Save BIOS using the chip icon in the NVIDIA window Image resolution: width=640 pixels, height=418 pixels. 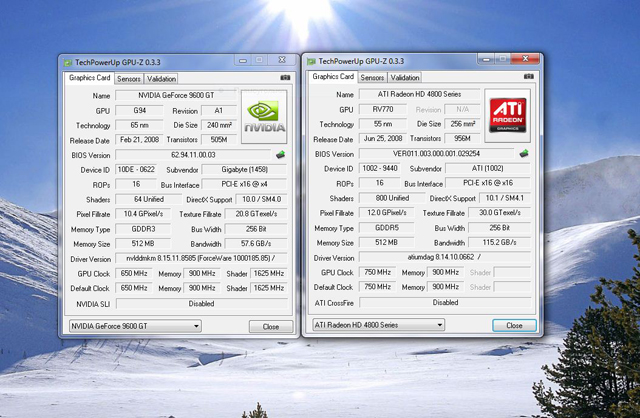280,155
